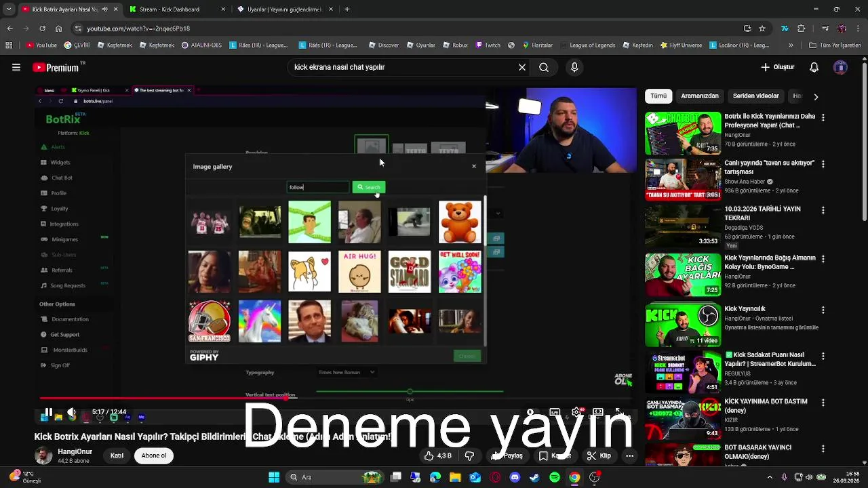This screenshot has height=488, width=868.
Task: Open the 'Tavan su aktıyor' suggested video thumbnail
Action: coord(683,180)
